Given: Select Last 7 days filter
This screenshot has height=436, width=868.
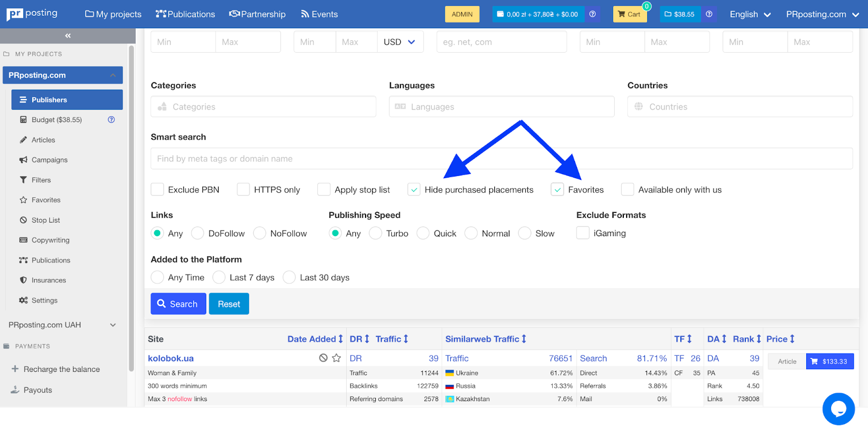Looking at the screenshot, I should tap(219, 277).
